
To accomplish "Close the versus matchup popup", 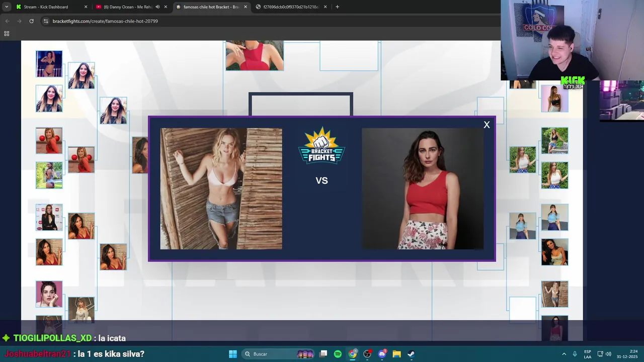I will pyautogui.click(x=487, y=125).
